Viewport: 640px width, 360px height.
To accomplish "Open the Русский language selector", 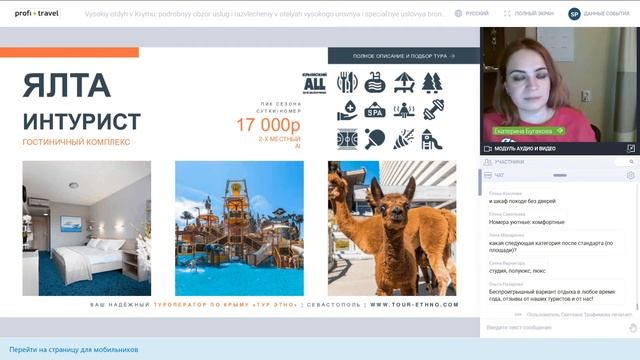I will 477,13.
